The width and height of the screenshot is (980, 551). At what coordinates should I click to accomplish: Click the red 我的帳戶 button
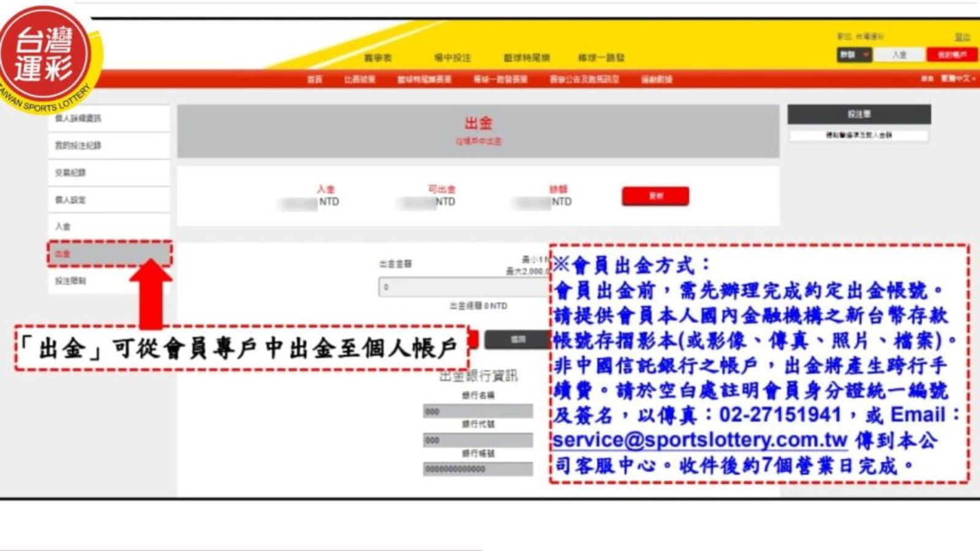click(952, 55)
